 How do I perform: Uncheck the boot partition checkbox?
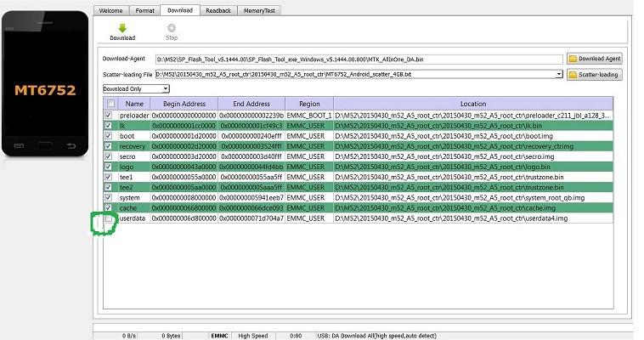click(109, 136)
